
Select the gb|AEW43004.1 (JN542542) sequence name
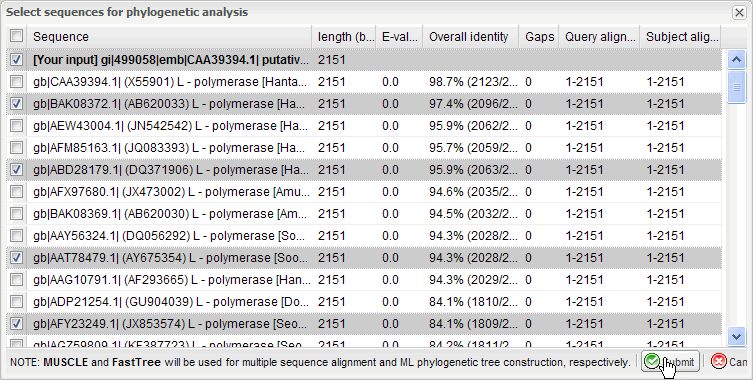pos(171,126)
